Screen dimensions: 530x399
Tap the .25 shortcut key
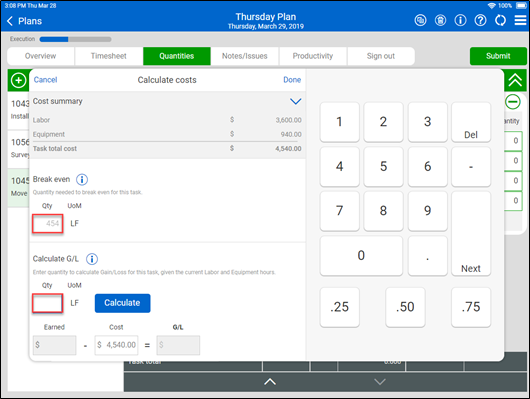point(339,307)
